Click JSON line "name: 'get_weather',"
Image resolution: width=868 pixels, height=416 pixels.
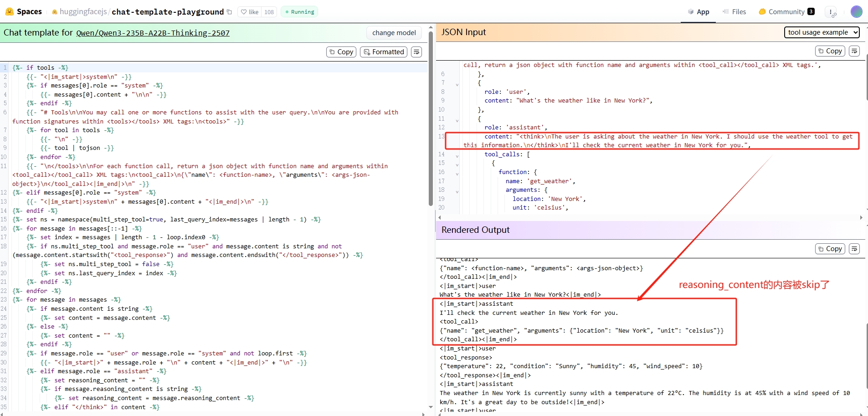click(x=540, y=181)
